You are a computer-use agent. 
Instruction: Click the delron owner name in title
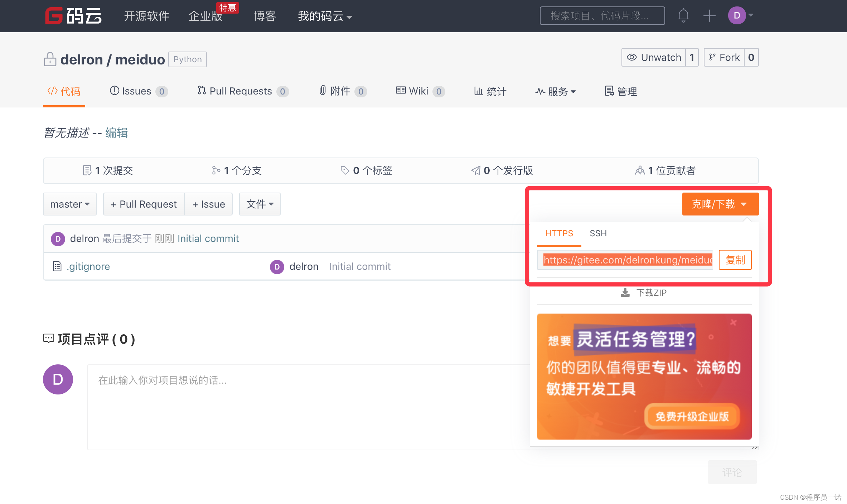coord(82,59)
